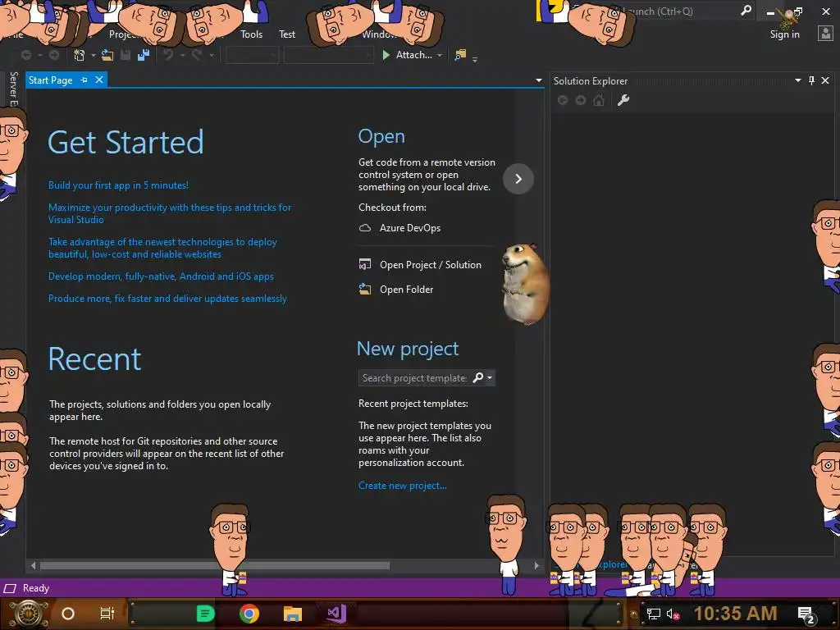Click the Save All toolbar icon
840x630 pixels.
click(x=144, y=55)
